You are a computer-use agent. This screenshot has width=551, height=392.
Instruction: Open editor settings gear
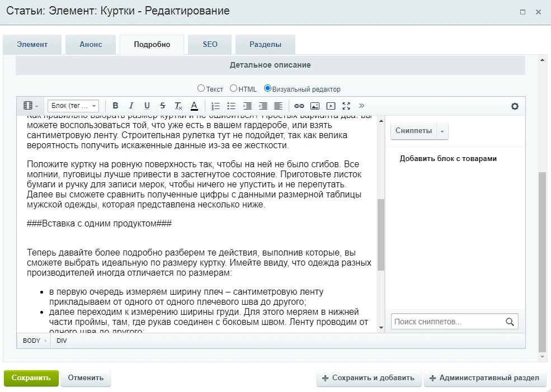point(515,106)
